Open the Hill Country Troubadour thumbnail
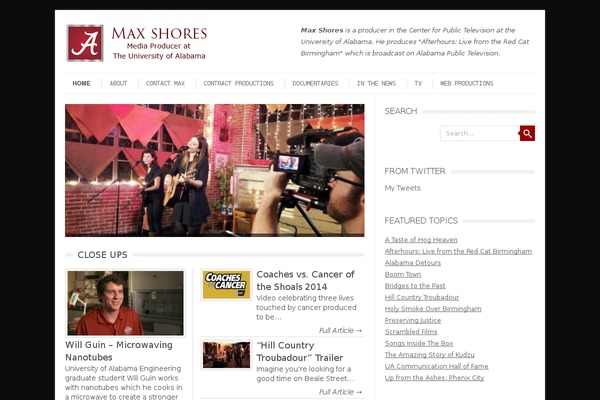The height and width of the screenshot is (400, 600). (226, 355)
